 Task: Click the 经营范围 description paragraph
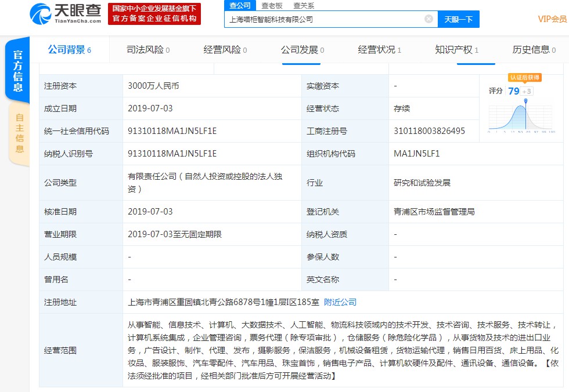click(343, 350)
